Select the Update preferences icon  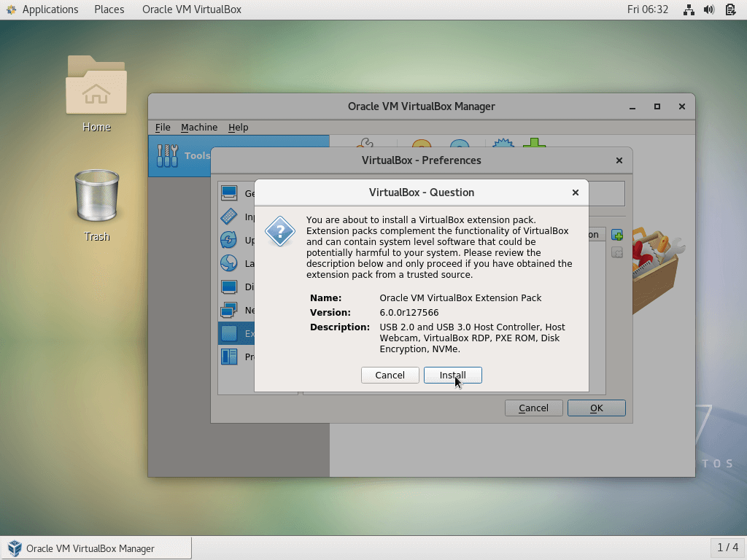(229, 240)
